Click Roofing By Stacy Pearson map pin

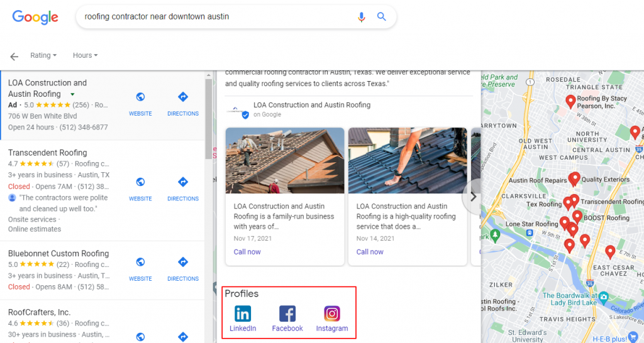click(570, 101)
